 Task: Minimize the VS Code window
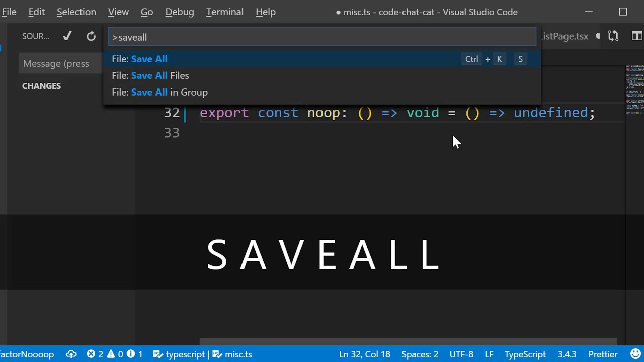(x=589, y=12)
